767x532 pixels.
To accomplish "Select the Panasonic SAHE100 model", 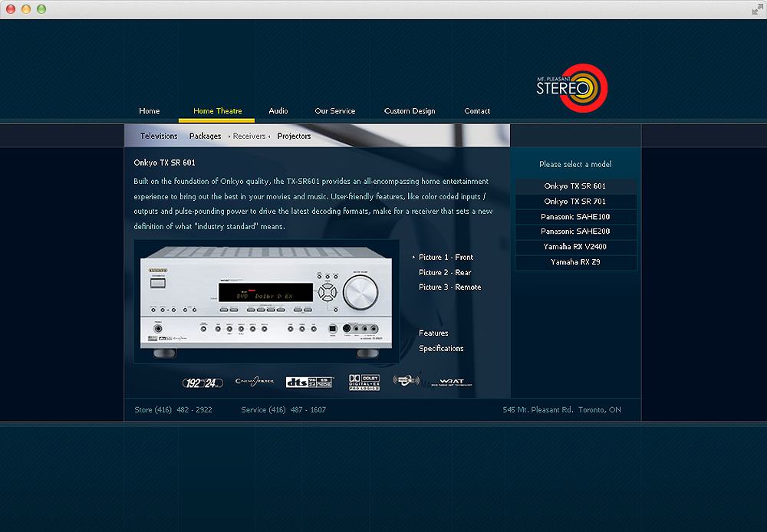I will pos(576,217).
